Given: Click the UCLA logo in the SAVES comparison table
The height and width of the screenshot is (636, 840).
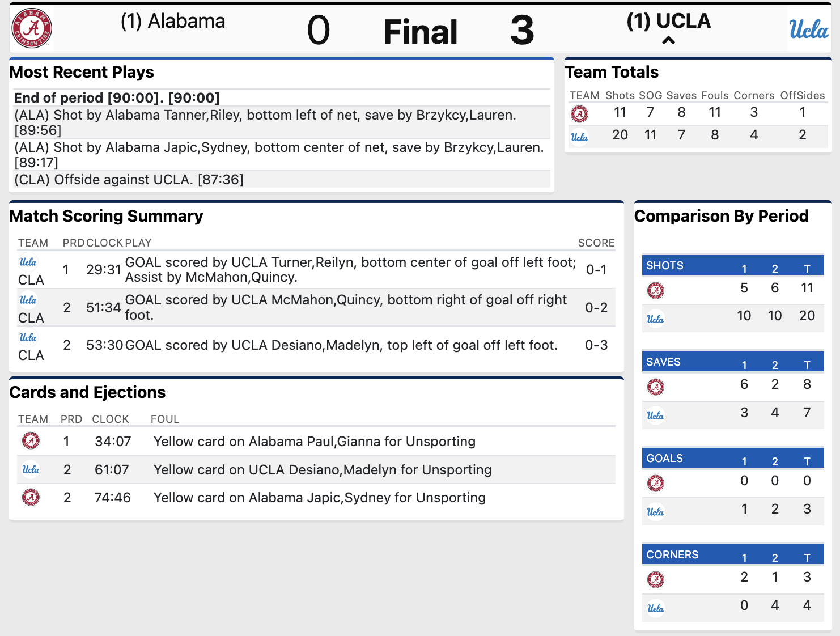Looking at the screenshot, I should tap(656, 415).
